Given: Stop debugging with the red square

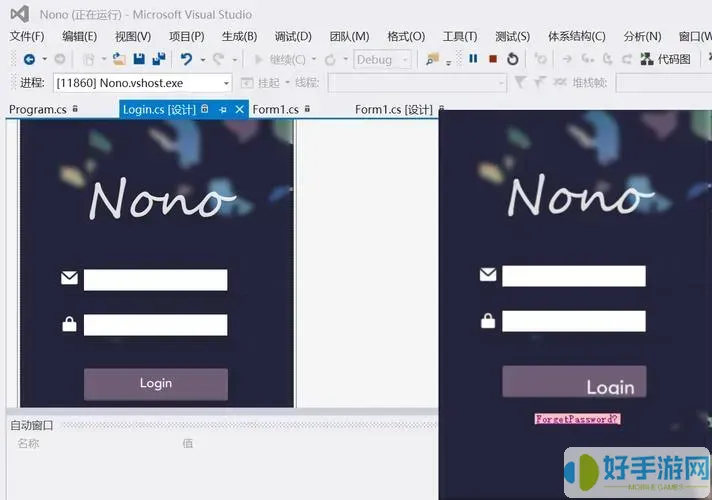Looking at the screenshot, I should point(493,59).
